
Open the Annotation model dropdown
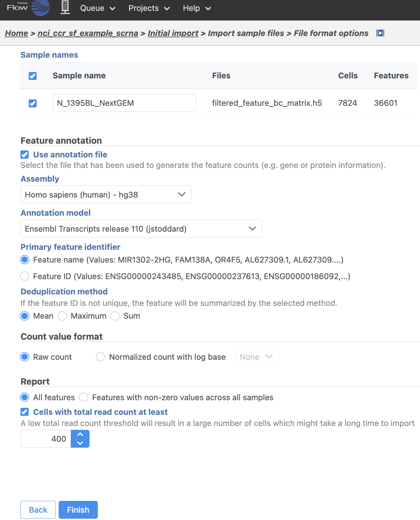pyautogui.click(x=141, y=228)
